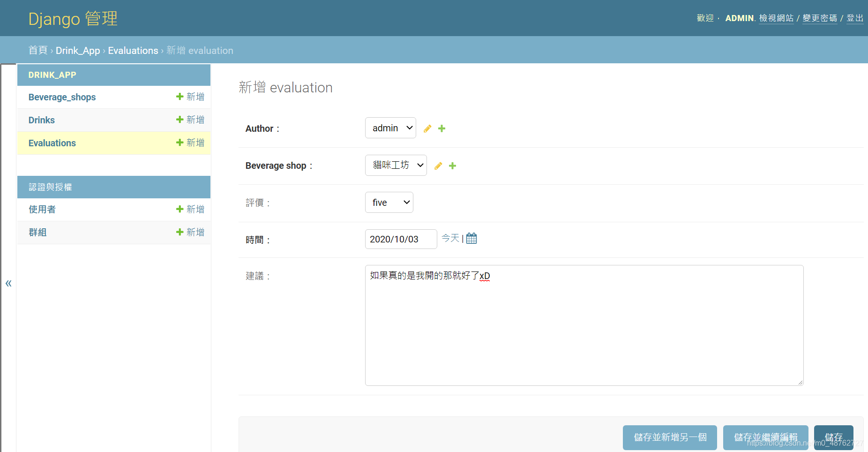Click the Beverage shop field label

[x=279, y=166]
